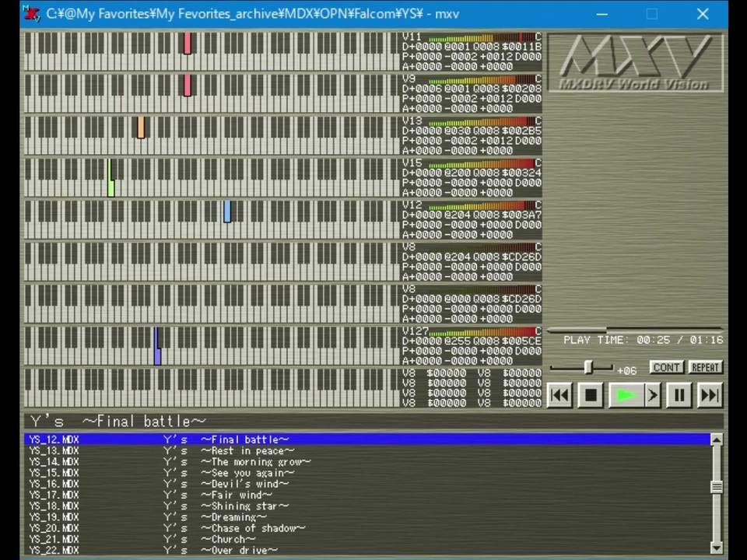Screen dimensions: 747x560
Task: Select YS_17.MDX Fair wind
Action: (366, 495)
